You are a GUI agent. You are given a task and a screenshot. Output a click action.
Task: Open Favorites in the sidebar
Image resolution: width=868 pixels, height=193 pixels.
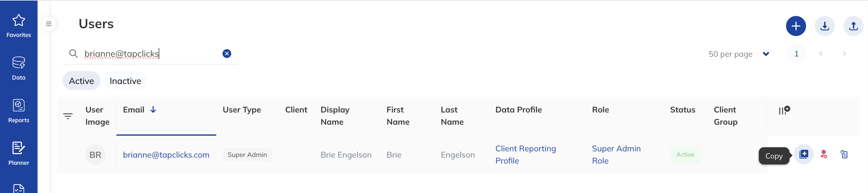coord(18,26)
